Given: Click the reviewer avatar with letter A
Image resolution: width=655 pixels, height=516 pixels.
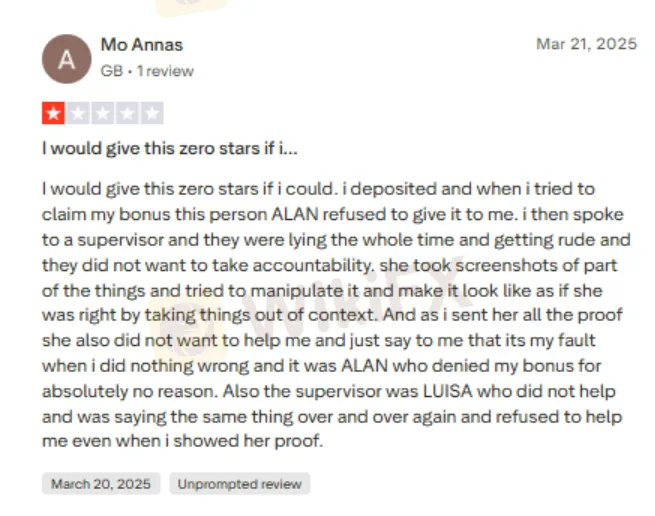Looking at the screenshot, I should click(x=66, y=58).
